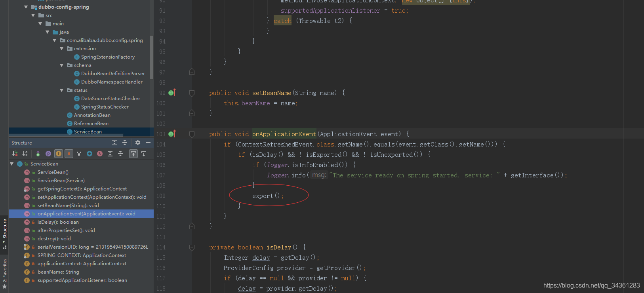Open DubboNamespaceHandler class
The width and height of the screenshot is (644, 293).
click(112, 82)
